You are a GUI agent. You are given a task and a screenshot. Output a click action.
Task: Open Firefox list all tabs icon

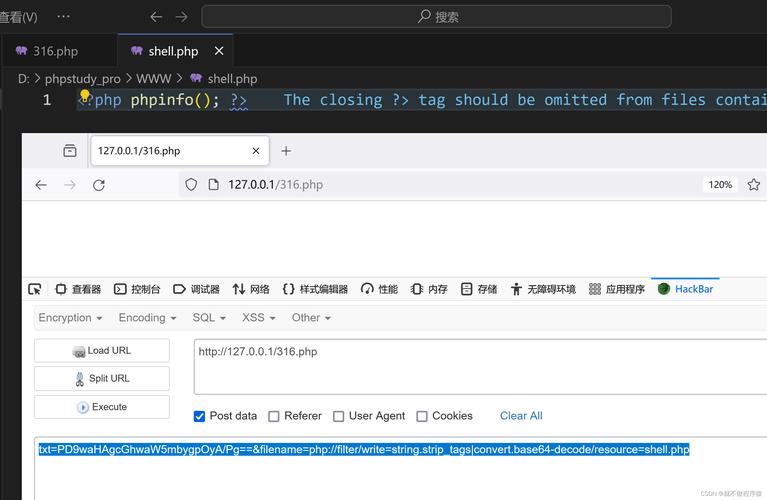click(x=70, y=151)
